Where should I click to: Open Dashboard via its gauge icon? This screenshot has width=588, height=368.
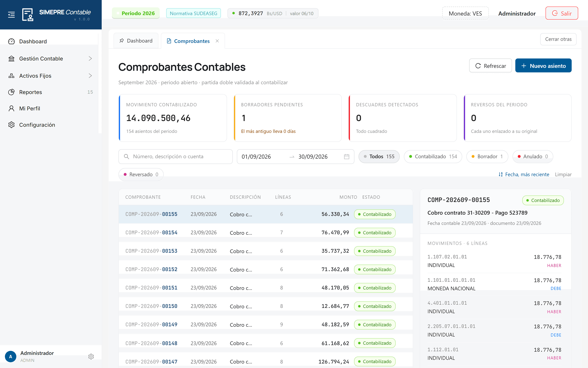11,41
